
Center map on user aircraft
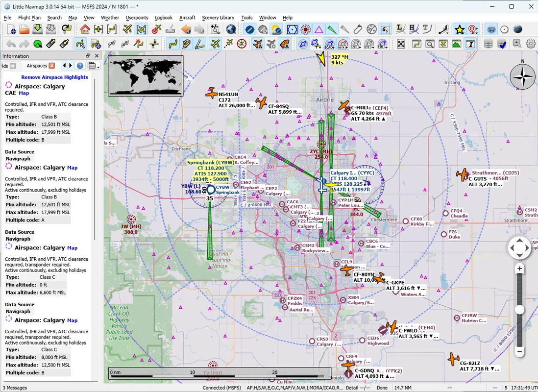pyautogui.click(x=127, y=29)
